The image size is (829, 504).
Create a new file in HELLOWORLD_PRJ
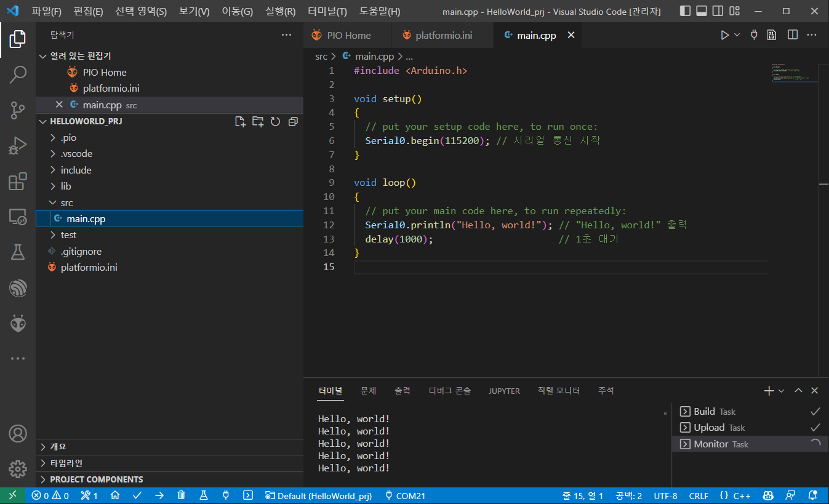[241, 121]
